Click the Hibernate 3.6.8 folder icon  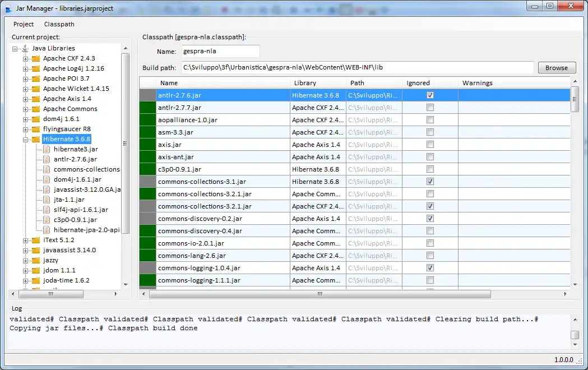[x=36, y=140]
